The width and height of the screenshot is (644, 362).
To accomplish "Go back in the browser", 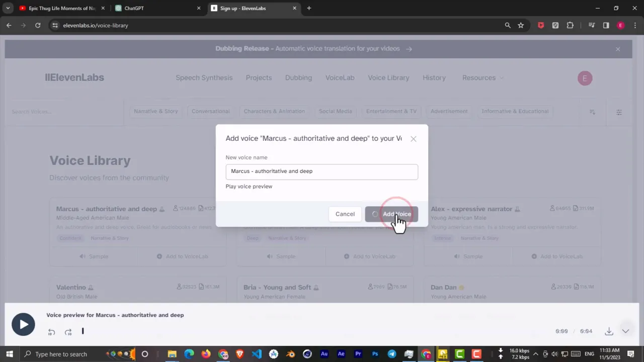I will 9,26.
